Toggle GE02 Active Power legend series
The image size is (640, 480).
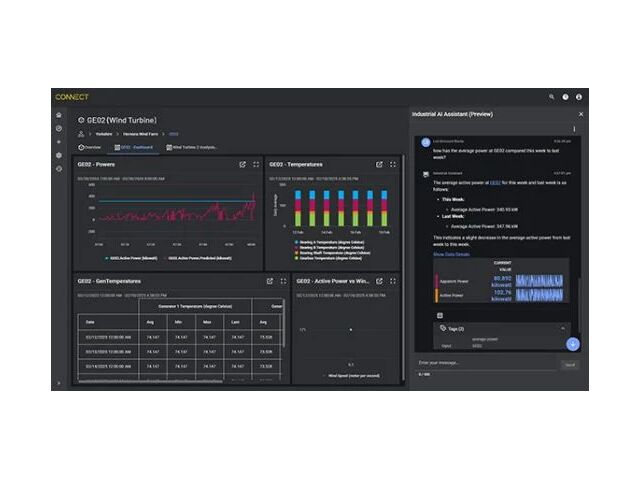tap(125, 258)
